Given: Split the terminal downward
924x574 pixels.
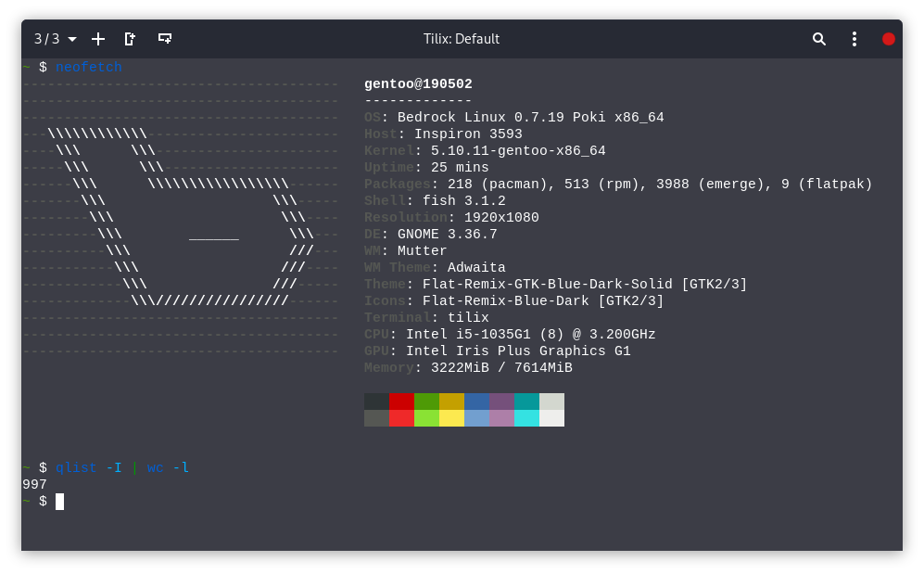Looking at the screenshot, I should pyautogui.click(x=164, y=39).
